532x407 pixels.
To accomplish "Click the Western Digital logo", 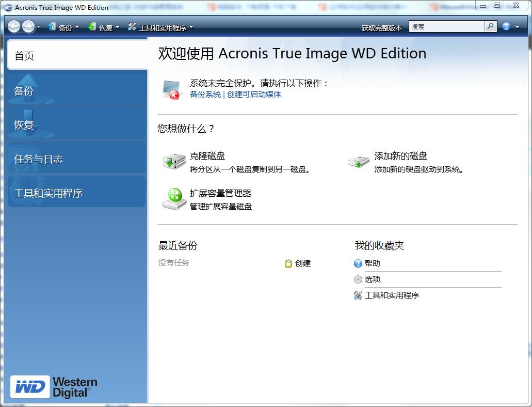I will pos(54,387).
